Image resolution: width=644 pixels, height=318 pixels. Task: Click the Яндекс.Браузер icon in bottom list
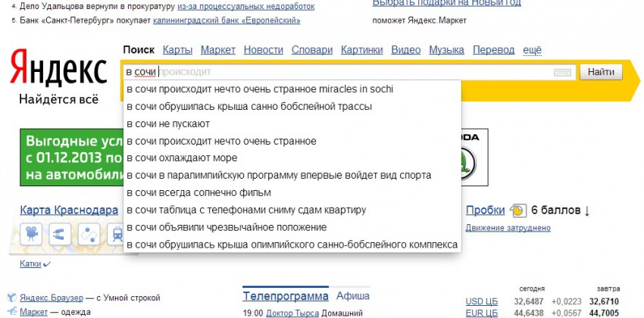9,297
